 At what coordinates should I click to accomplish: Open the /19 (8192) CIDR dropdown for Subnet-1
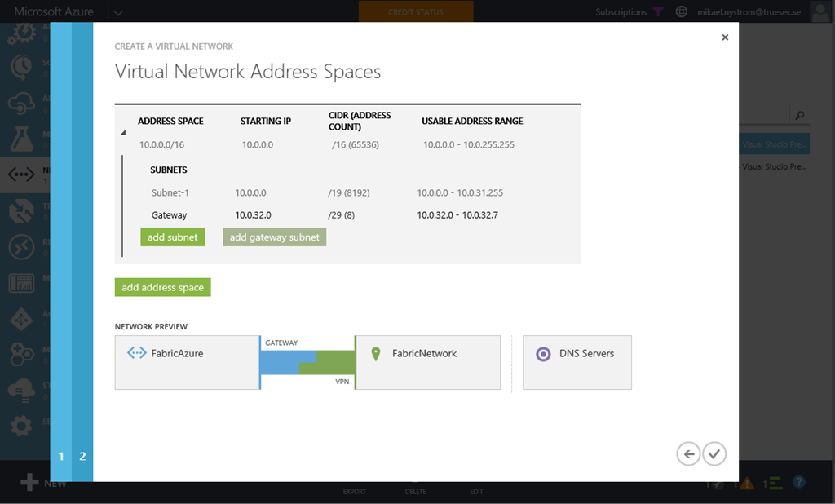(x=351, y=193)
